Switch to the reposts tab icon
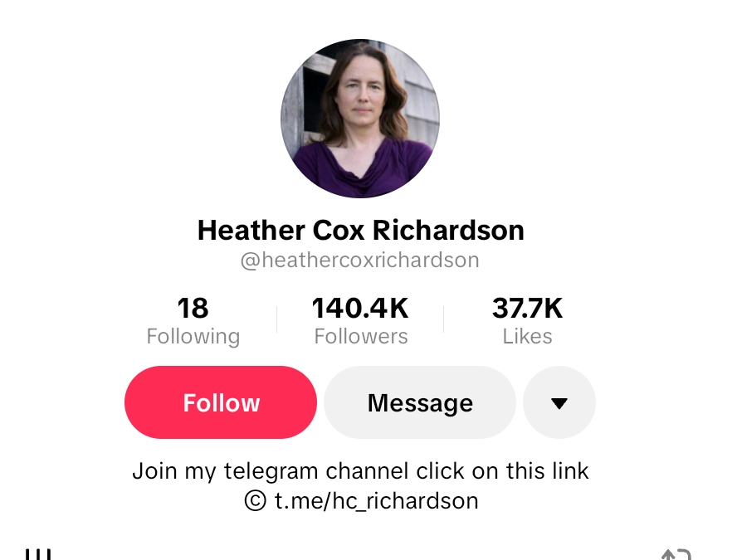 pos(676,554)
